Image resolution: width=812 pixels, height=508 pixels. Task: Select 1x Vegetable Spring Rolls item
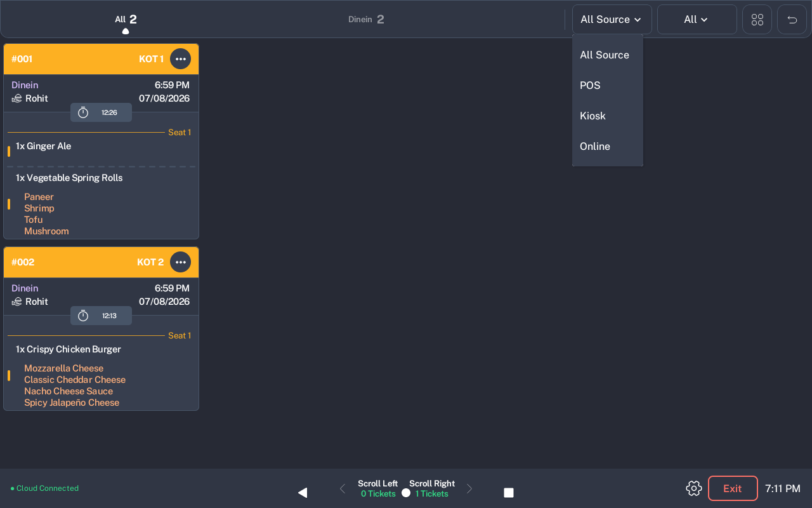pyautogui.click(x=69, y=178)
